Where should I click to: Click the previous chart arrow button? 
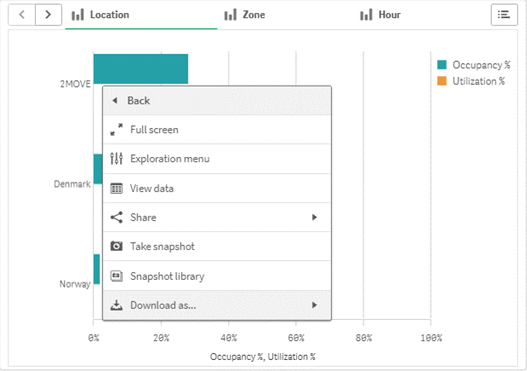pyautogui.click(x=22, y=14)
